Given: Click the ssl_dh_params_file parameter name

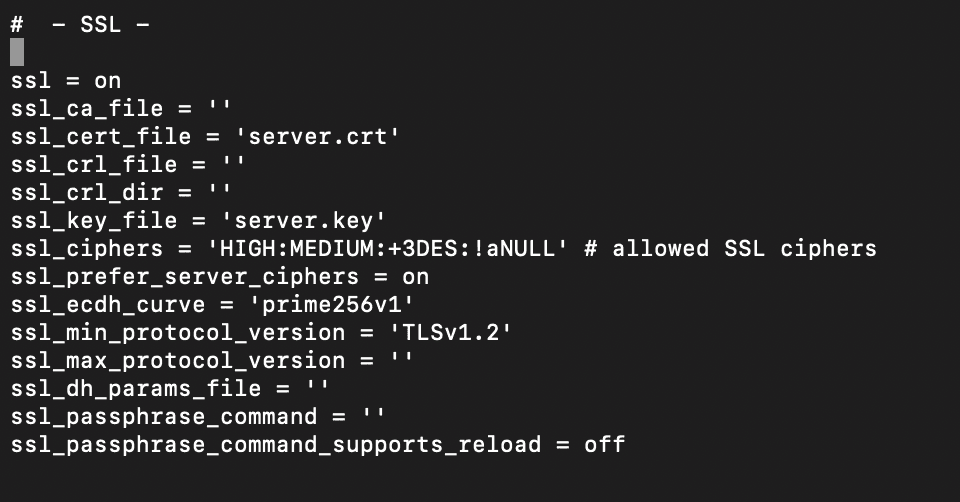Looking at the screenshot, I should pyautogui.click(x=136, y=389).
